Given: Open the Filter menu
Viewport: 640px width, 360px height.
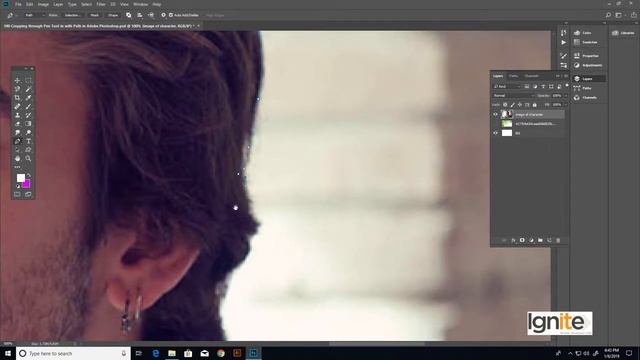Looking at the screenshot, I should tap(101, 4).
